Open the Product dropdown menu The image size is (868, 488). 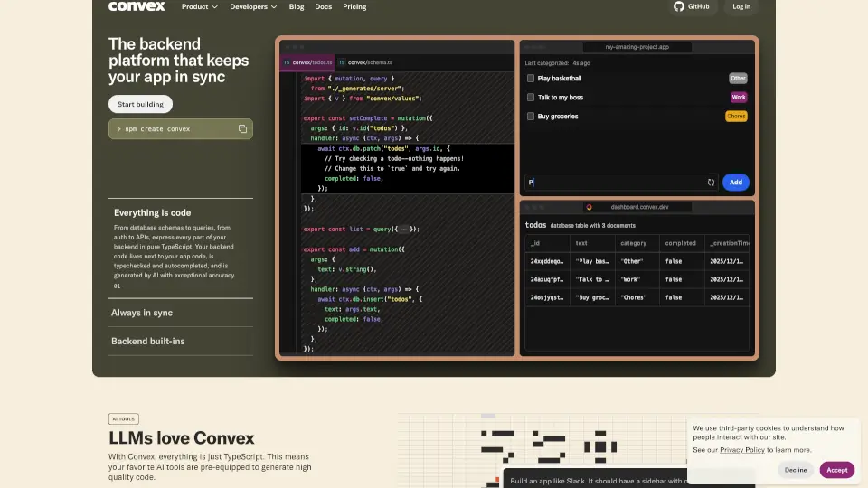click(x=199, y=6)
